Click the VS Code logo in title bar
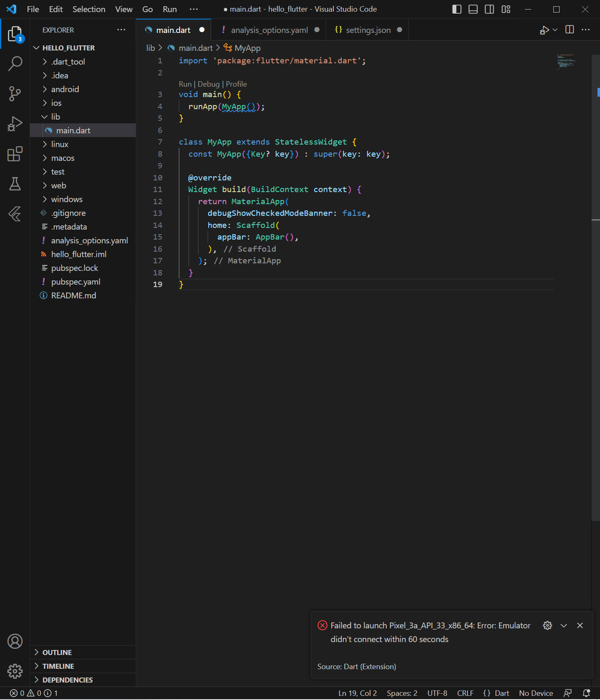Viewport: 600px width, 700px height. [x=11, y=9]
